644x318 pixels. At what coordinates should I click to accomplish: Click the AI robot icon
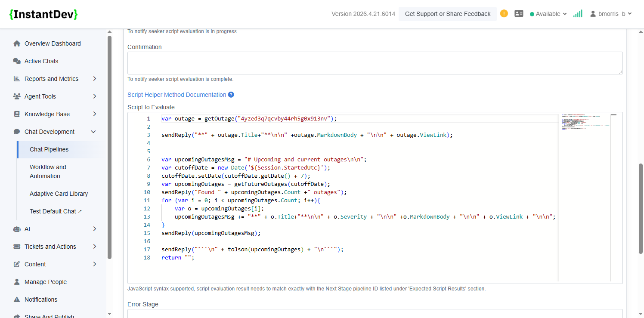[x=17, y=229]
